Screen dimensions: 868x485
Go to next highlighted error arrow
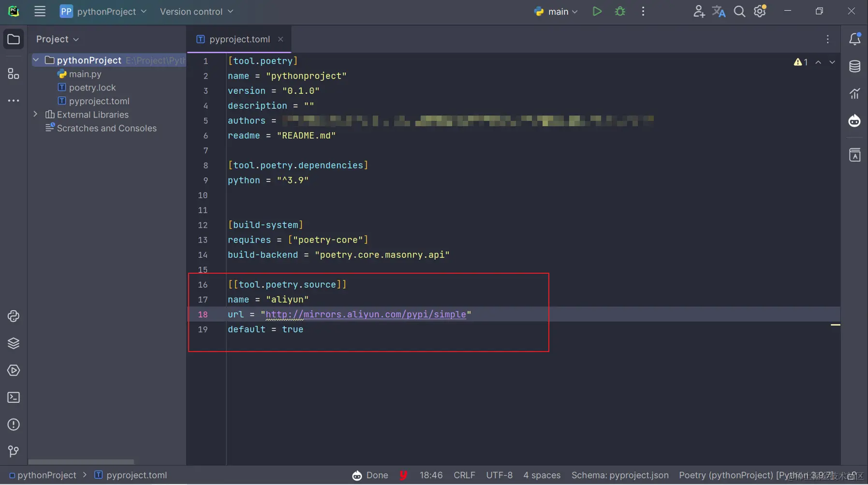(x=832, y=62)
